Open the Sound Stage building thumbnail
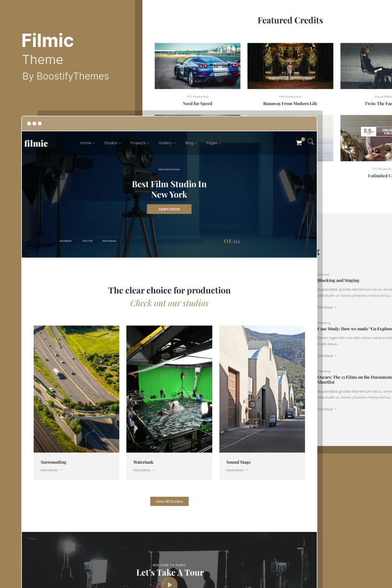 (262, 389)
